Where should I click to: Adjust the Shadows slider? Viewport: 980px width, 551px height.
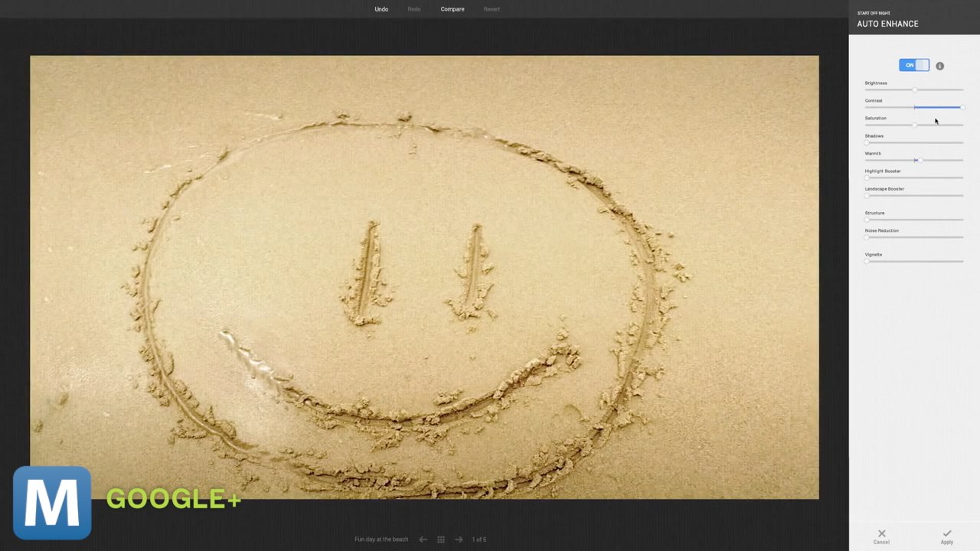pyautogui.click(x=914, y=142)
